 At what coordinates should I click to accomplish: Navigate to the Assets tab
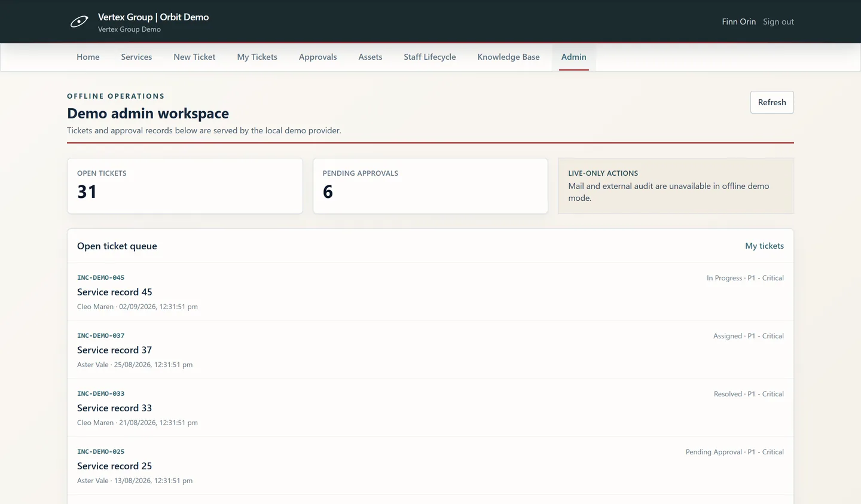coord(370,57)
